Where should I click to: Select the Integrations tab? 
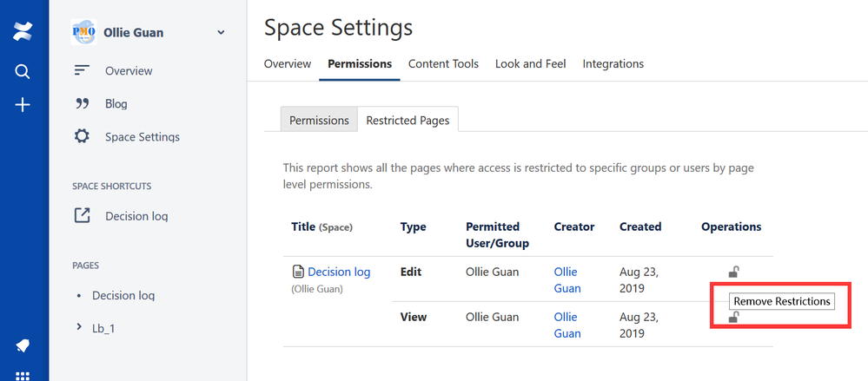pos(613,63)
